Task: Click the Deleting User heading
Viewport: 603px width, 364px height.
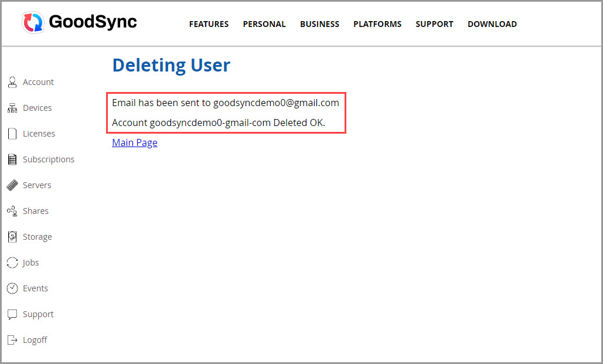Action: [171, 65]
